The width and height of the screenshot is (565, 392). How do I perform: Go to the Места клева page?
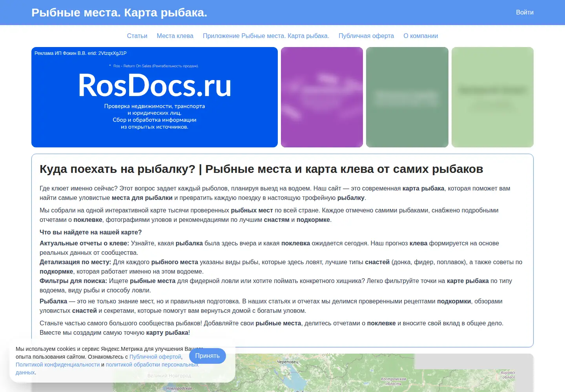175,36
